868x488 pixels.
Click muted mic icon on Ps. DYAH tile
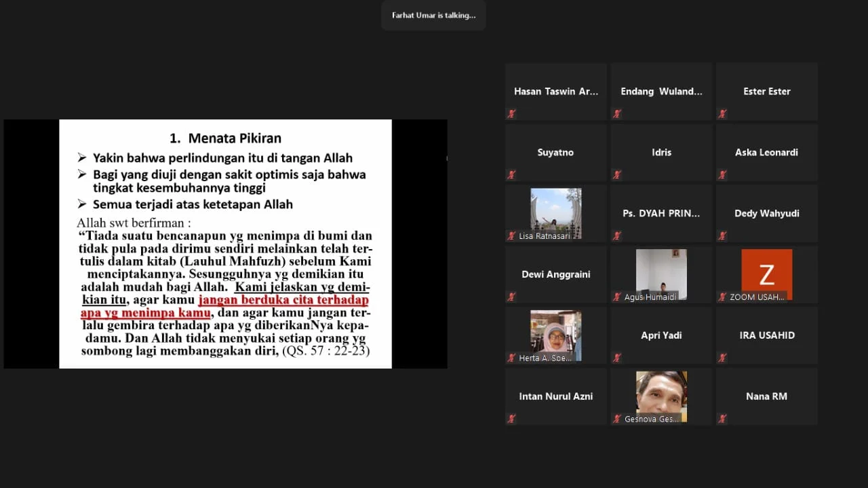point(617,236)
